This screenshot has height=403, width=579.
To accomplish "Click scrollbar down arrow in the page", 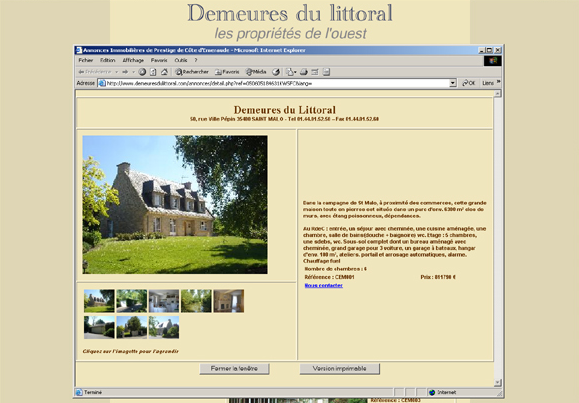I will coord(497,382).
